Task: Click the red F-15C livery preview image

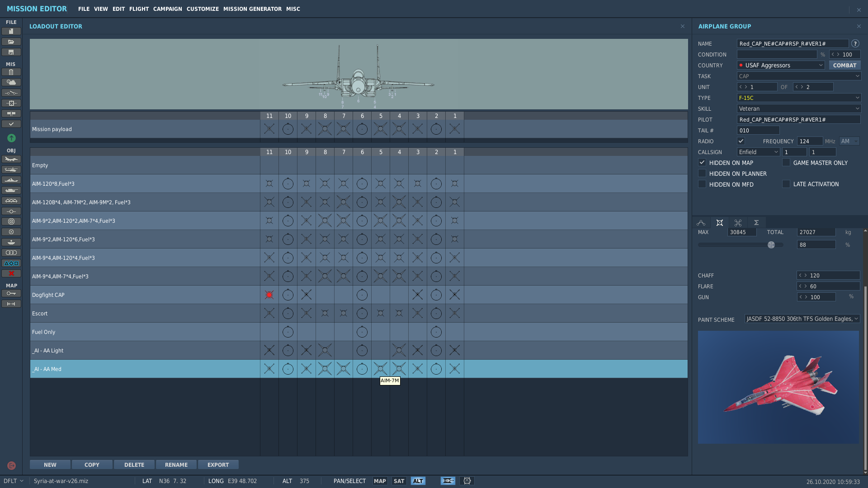Action: click(778, 387)
